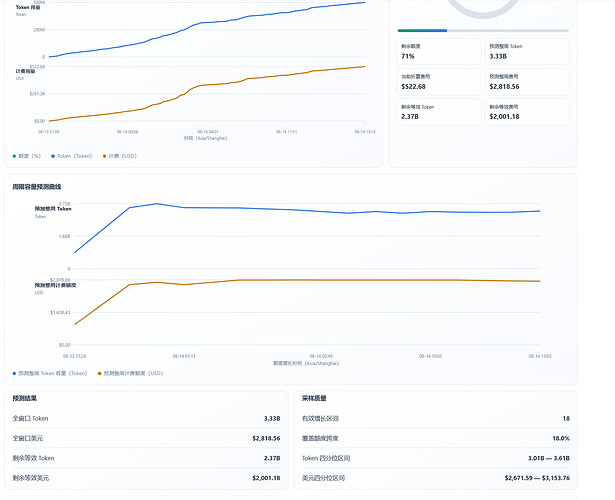Viewport: 615px width, 500px height.
Task: Click the 剩余等效 Token 2.37B card
Action: (x=439, y=112)
